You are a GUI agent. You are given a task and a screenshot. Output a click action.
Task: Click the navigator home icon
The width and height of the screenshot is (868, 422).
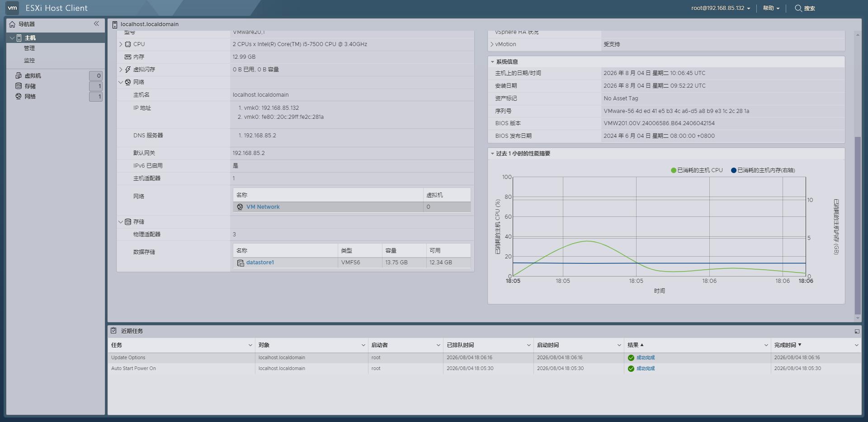[12, 24]
